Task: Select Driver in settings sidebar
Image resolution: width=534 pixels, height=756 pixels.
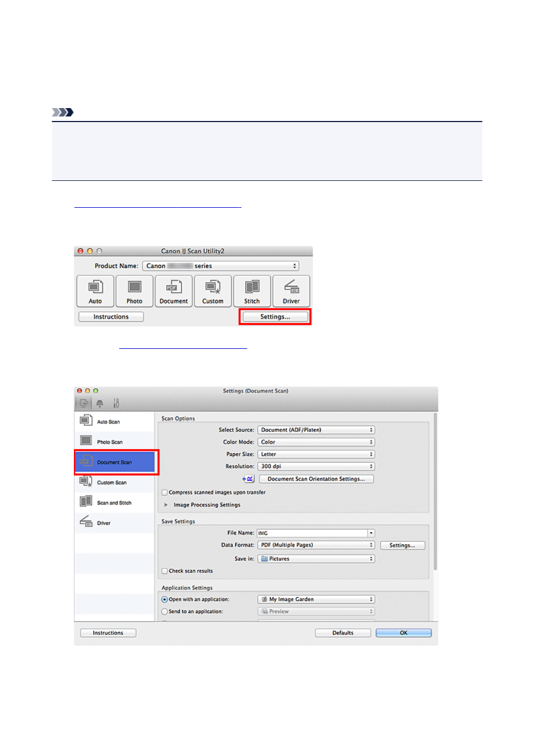Action: coord(114,522)
